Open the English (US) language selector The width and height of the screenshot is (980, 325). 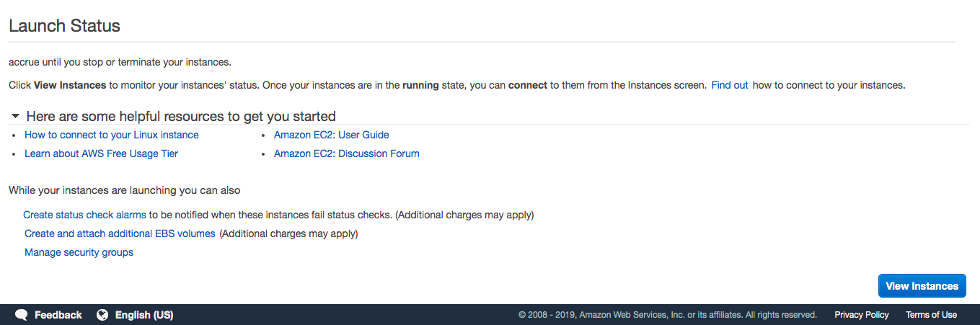click(x=144, y=315)
